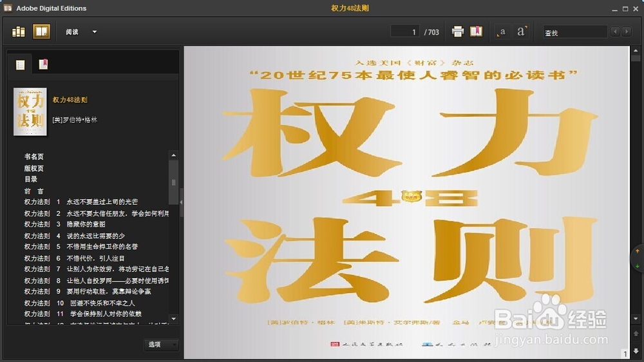Open 权力法则 8 chapter entry
The height and width of the screenshot is (362, 644).
(x=96, y=281)
